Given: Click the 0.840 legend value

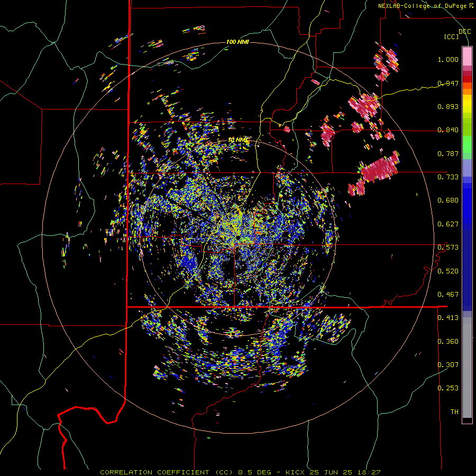Looking at the screenshot, I should pos(448,130).
